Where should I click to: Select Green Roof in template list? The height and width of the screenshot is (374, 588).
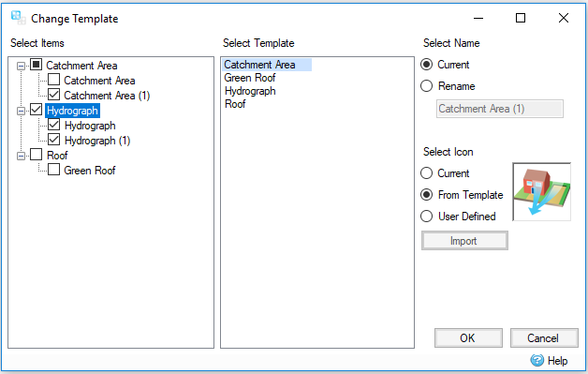(250, 78)
